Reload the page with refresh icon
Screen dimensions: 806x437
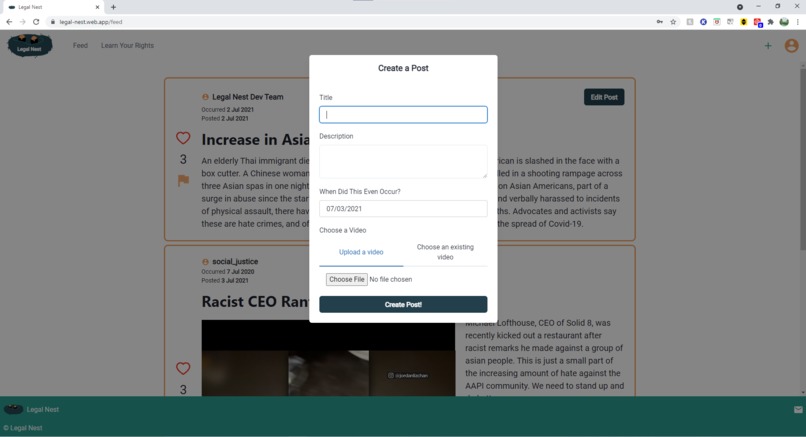(x=36, y=22)
